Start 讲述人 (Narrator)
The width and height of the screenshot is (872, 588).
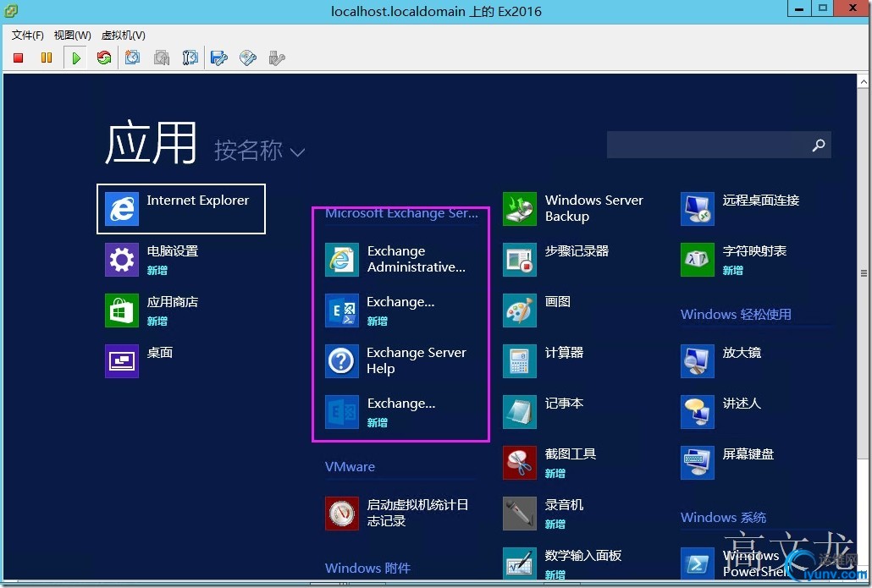pos(721,412)
